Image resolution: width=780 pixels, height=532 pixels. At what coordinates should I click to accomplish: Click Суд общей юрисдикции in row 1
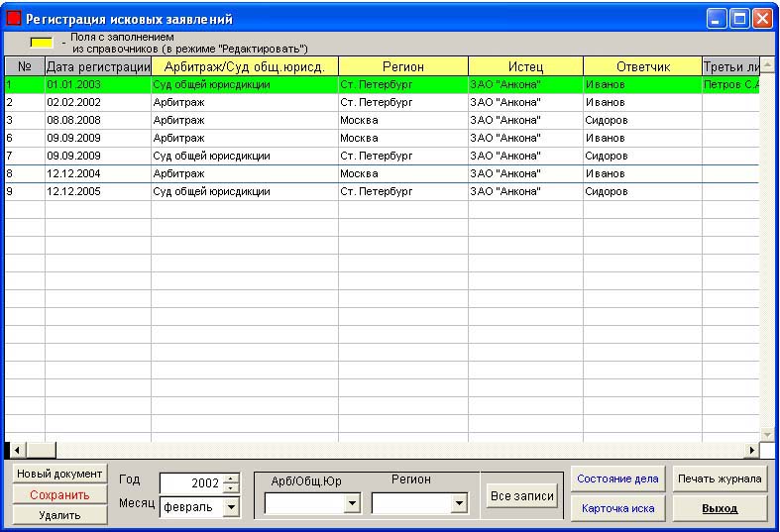coord(245,84)
